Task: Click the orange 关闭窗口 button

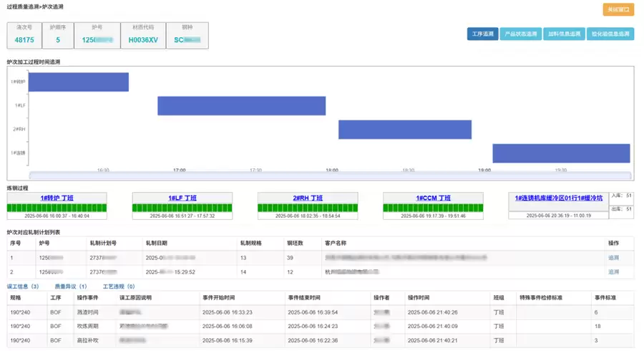Action: [618, 9]
